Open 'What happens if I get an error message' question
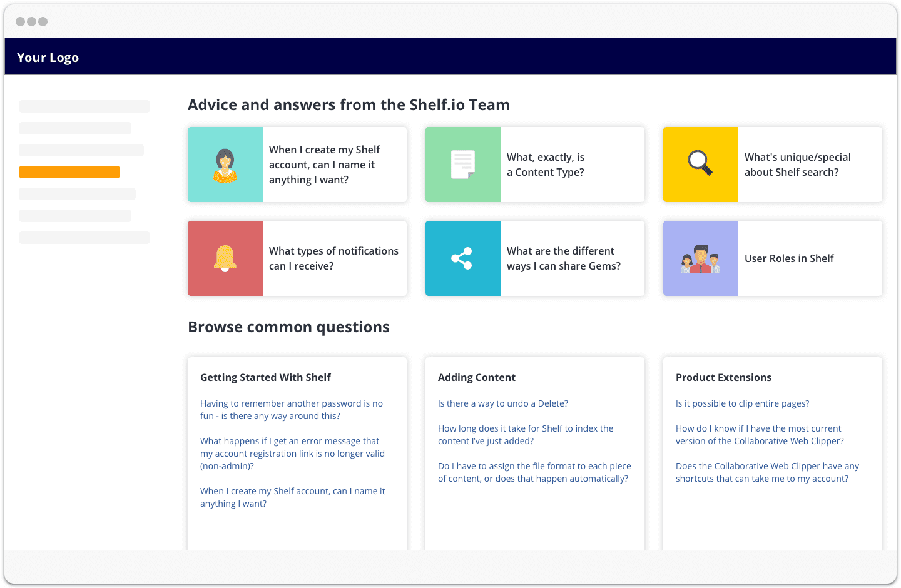 coord(292,454)
